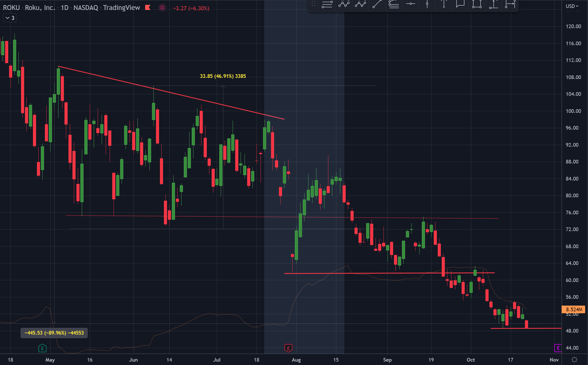Screen dimensions: 588x365
Task: Select the rectangle shape tool
Action: tap(477, 4)
